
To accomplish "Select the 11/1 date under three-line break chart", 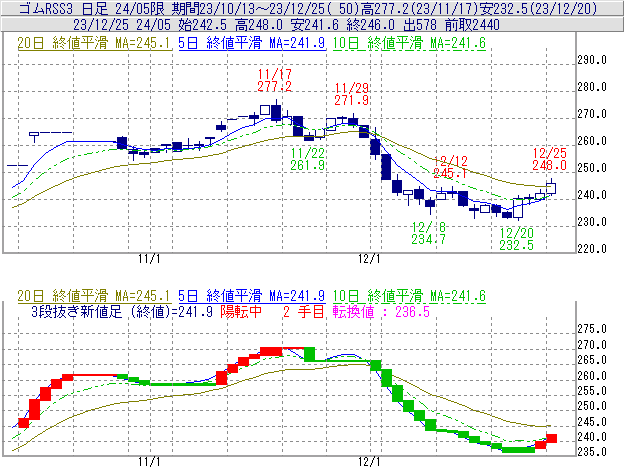I will (x=149, y=462).
